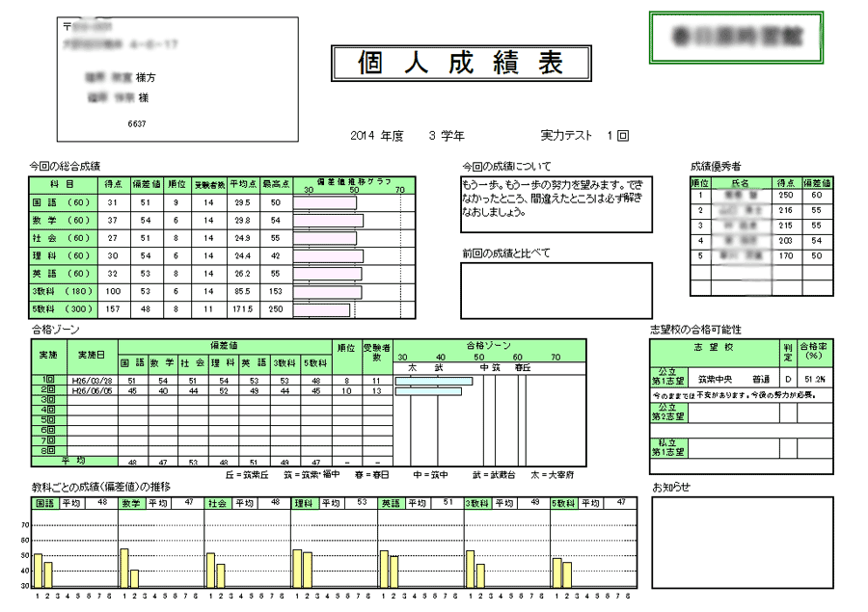Click the empty お知らせ box

pyautogui.click(x=741, y=542)
